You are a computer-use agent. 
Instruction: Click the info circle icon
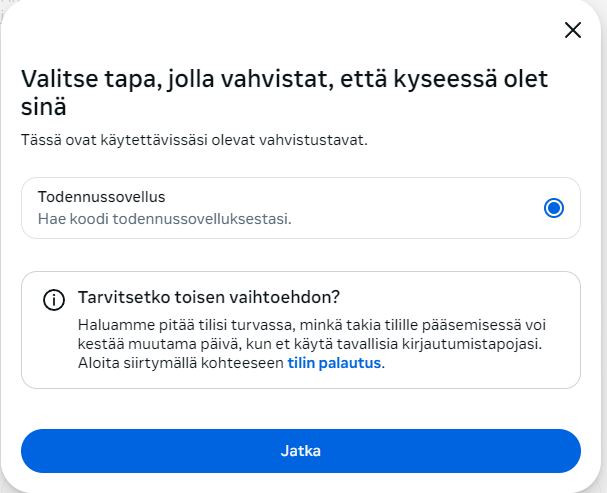(x=54, y=300)
